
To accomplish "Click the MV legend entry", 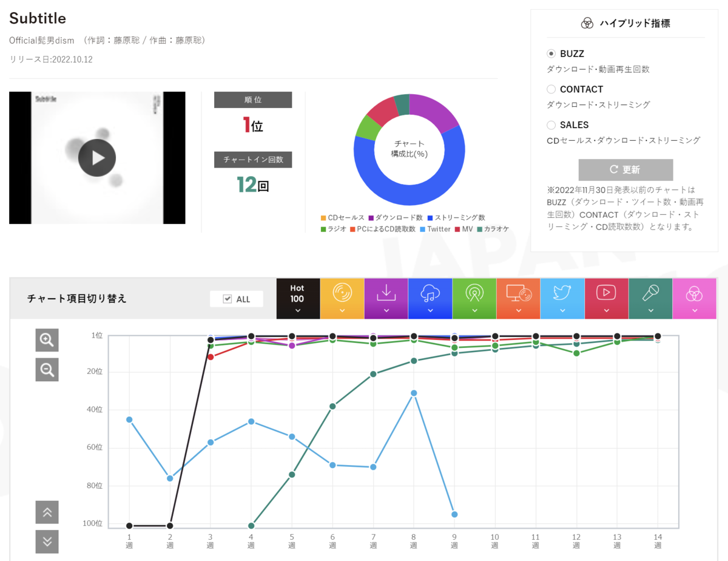I will pos(463,229).
